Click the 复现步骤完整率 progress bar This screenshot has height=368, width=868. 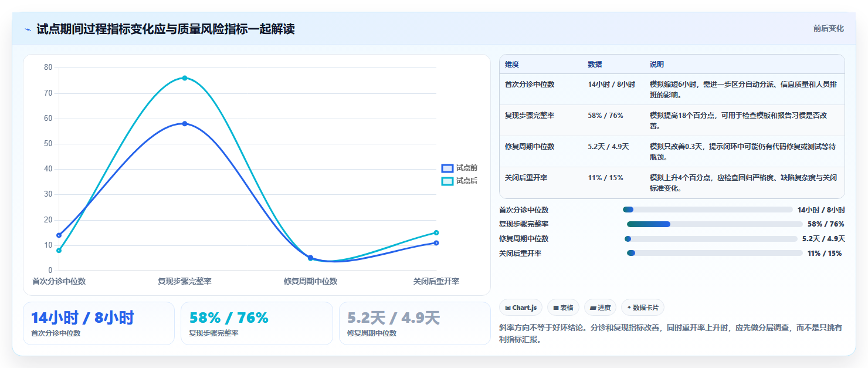[714, 224]
